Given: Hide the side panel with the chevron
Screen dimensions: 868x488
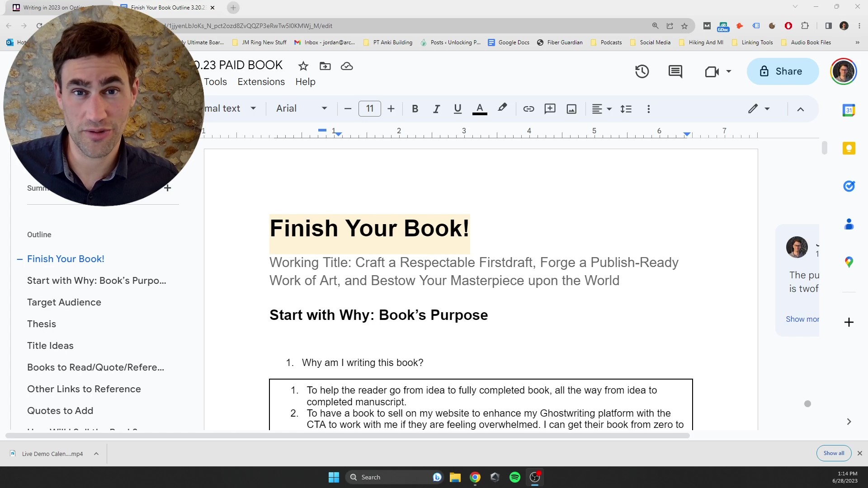Looking at the screenshot, I should 849,422.
